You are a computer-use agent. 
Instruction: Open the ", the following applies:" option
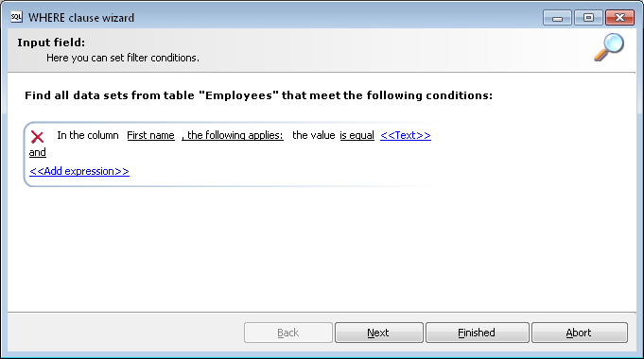point(233,135)
